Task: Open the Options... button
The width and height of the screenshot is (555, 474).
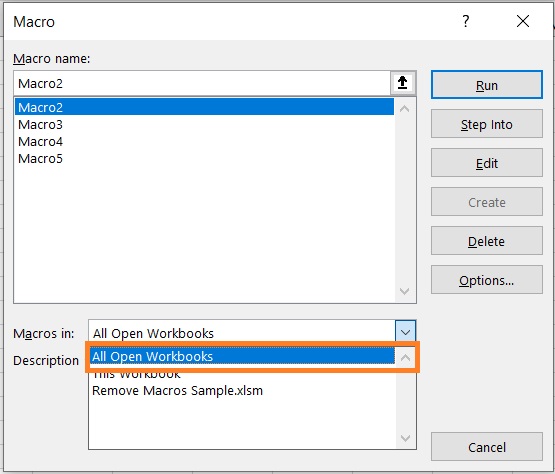Action: pos(487,280)
